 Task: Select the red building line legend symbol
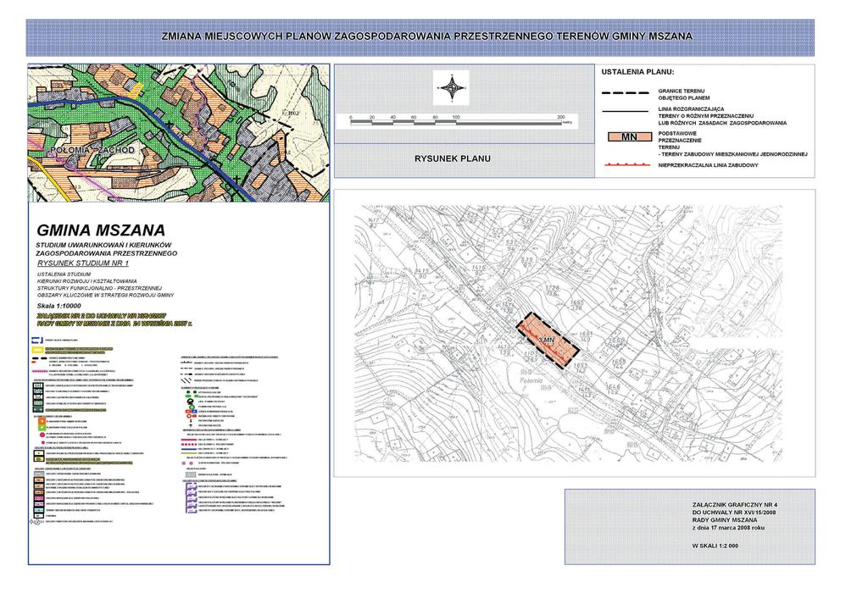click(627, 165)
